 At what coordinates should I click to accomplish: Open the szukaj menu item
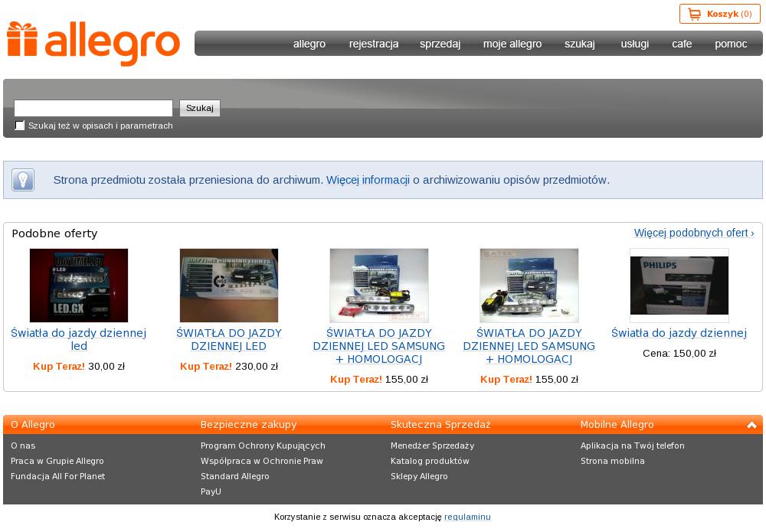click(579, 44)
